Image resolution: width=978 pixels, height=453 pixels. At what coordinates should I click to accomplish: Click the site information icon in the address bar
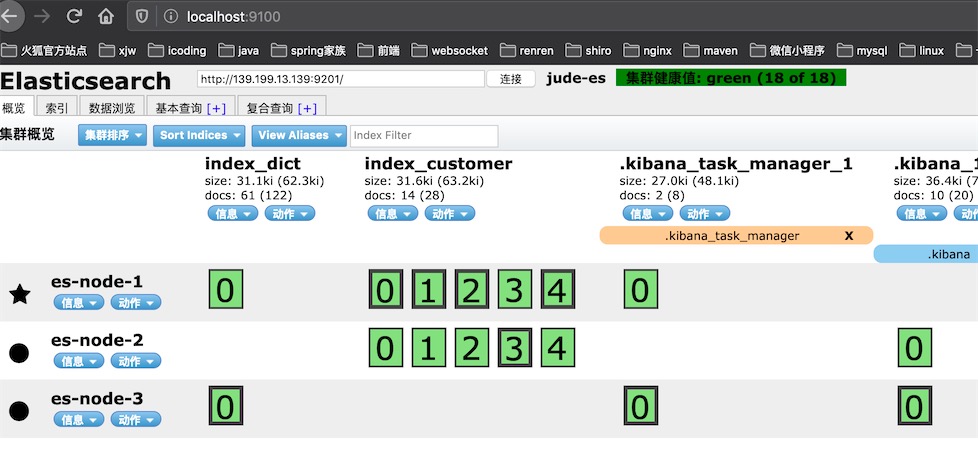pos(170,17)
